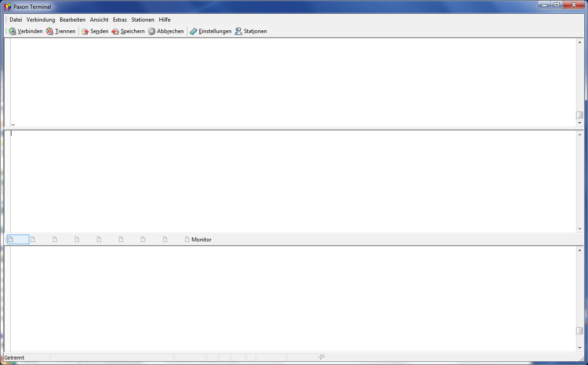Click the Stationen toolbar button with person icon

251,31
